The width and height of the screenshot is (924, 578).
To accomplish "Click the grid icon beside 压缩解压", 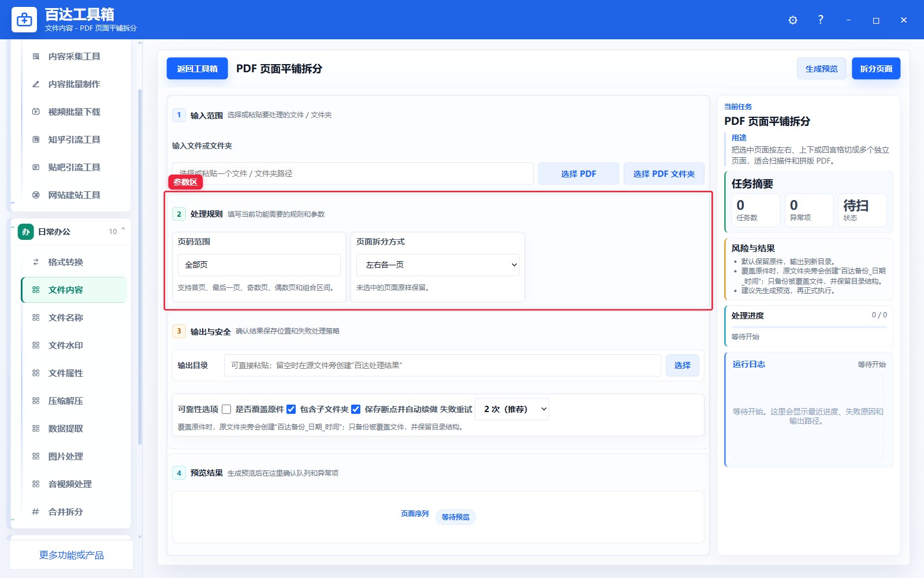I will 36,401.
